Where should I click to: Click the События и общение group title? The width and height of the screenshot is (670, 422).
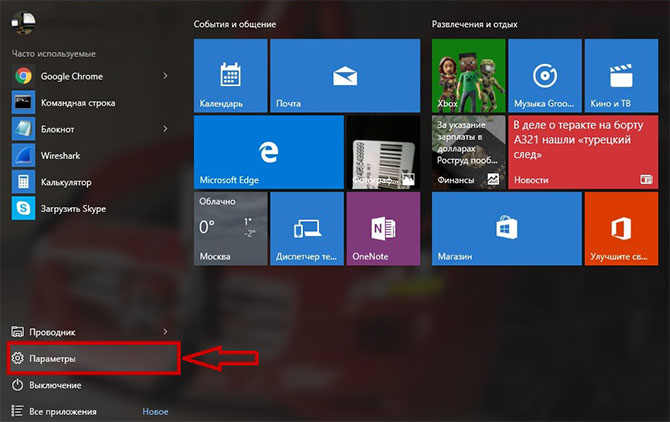pyautogui.click(x=235, y=24)
